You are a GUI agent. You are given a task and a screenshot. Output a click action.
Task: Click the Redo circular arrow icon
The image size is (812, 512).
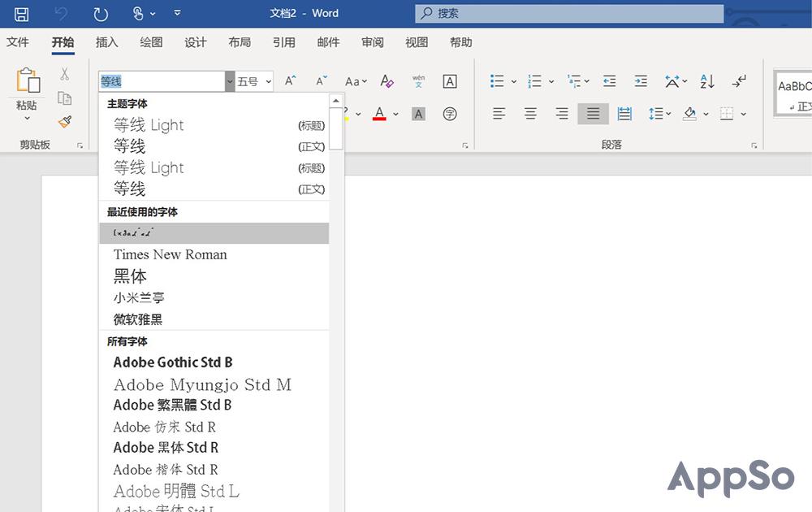pos(101,14)
